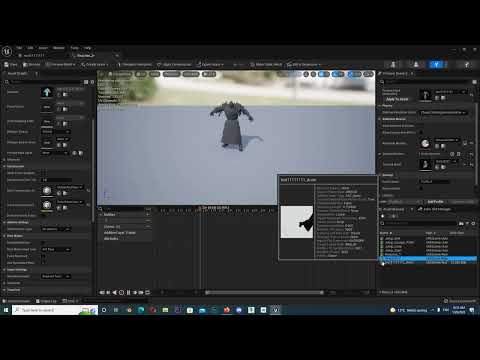Screen dimensions: 480x360
Task: Open the Asset menu
Action: click(x=43, y=48)
